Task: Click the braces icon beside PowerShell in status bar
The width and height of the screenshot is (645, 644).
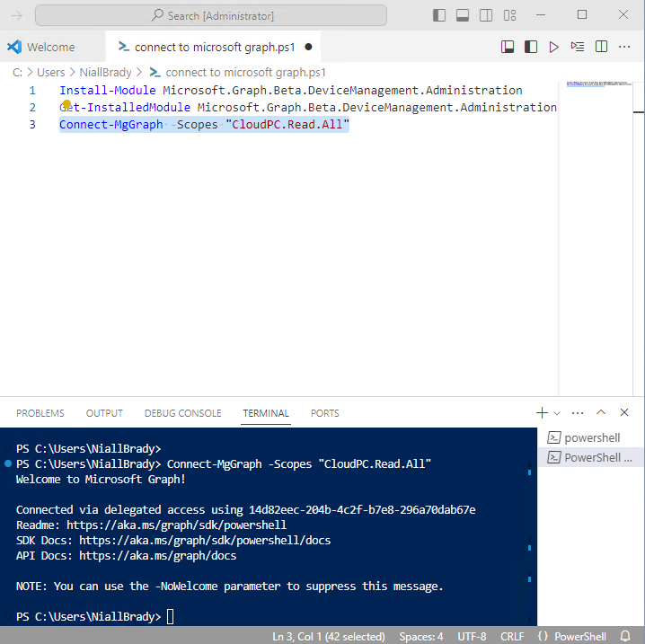Action: 543,636
